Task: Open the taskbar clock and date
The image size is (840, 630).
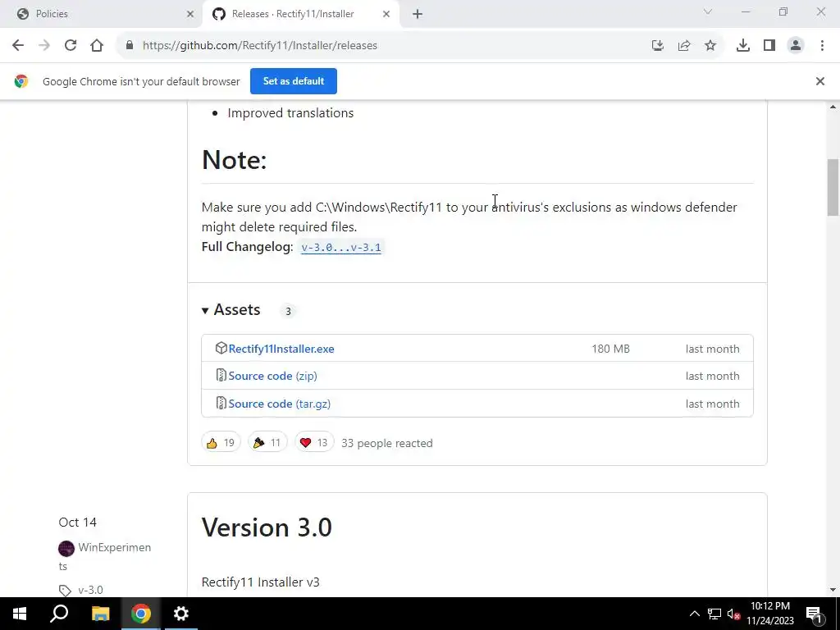Action: [770, 614]
